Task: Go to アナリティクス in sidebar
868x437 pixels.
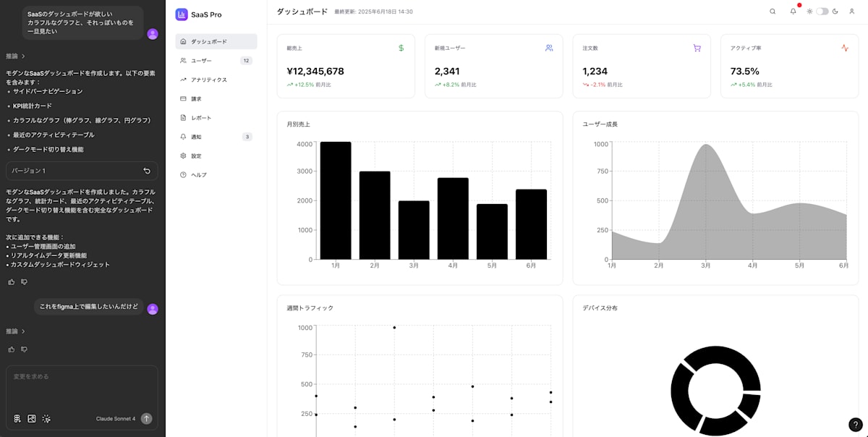Action: coord(216,80)
